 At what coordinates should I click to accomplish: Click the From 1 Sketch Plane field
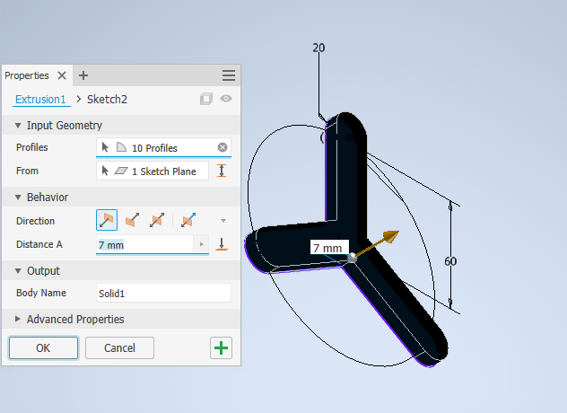pos(153,171)
